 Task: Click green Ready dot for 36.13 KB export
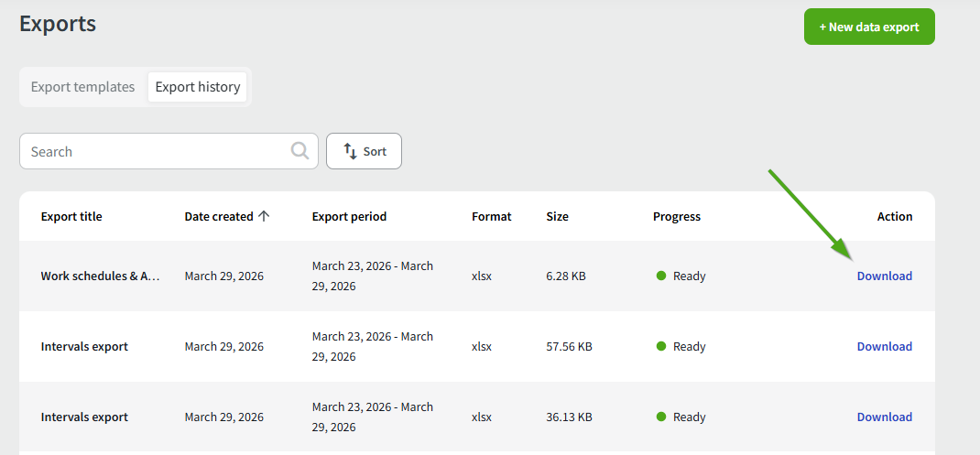pyautogui.click(x=661, y=417)
